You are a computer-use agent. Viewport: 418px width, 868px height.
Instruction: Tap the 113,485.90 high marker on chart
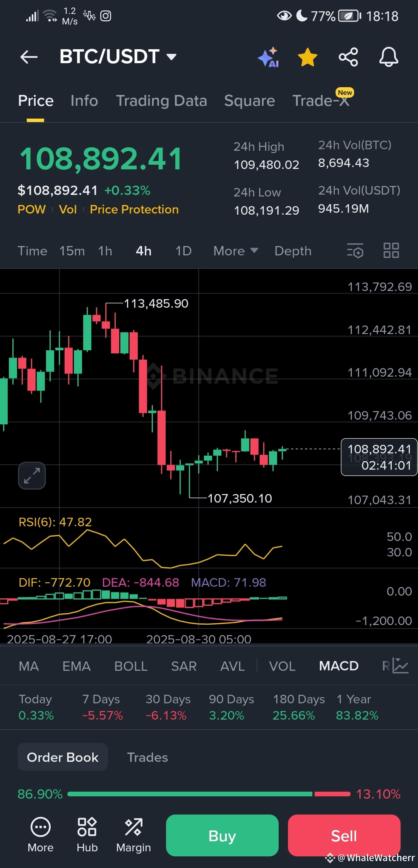(156, 303)
